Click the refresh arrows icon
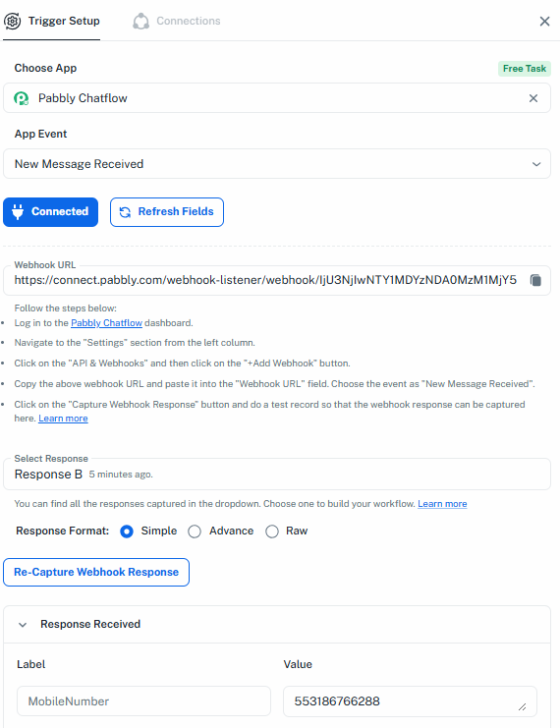The height and width of the screenshot is (728, 560). (125, 212)
